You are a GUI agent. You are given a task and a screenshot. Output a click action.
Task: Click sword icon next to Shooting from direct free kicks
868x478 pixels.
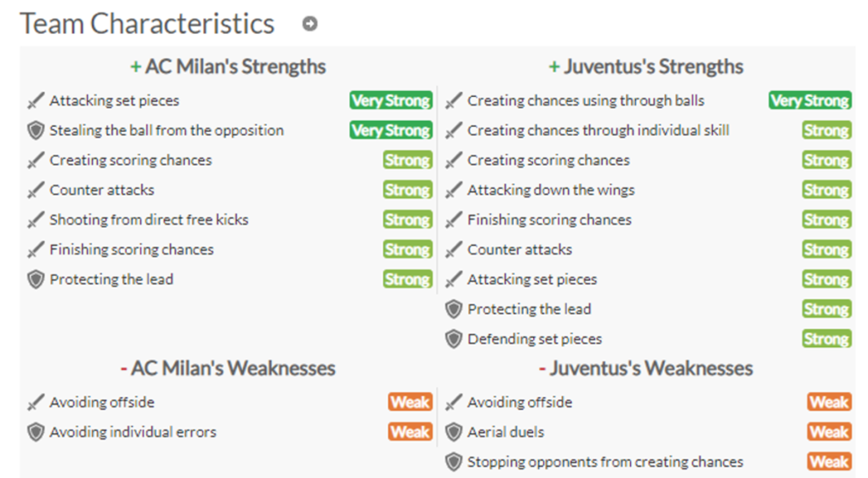(x=36, y=220)
